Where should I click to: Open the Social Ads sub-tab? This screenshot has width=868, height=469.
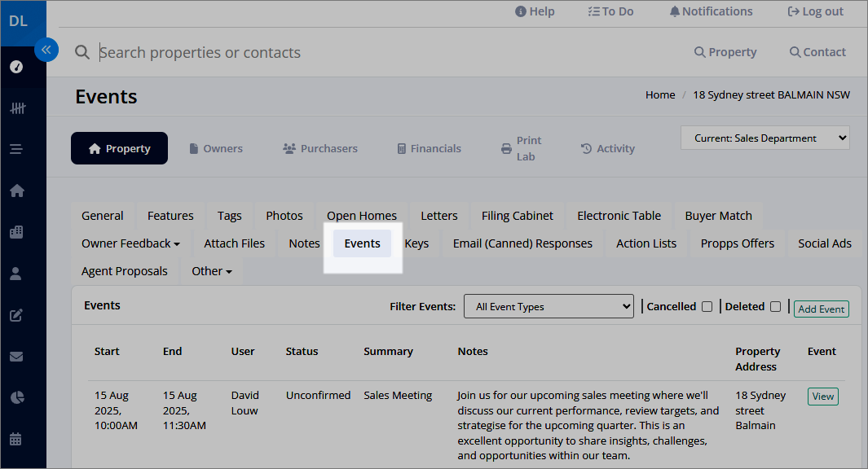(x=824, y=243)
